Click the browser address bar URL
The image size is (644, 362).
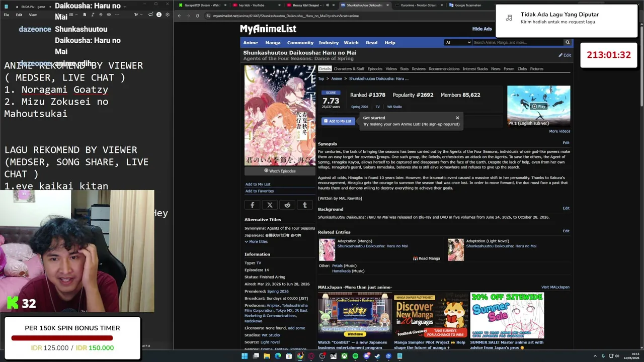point(286,16)
